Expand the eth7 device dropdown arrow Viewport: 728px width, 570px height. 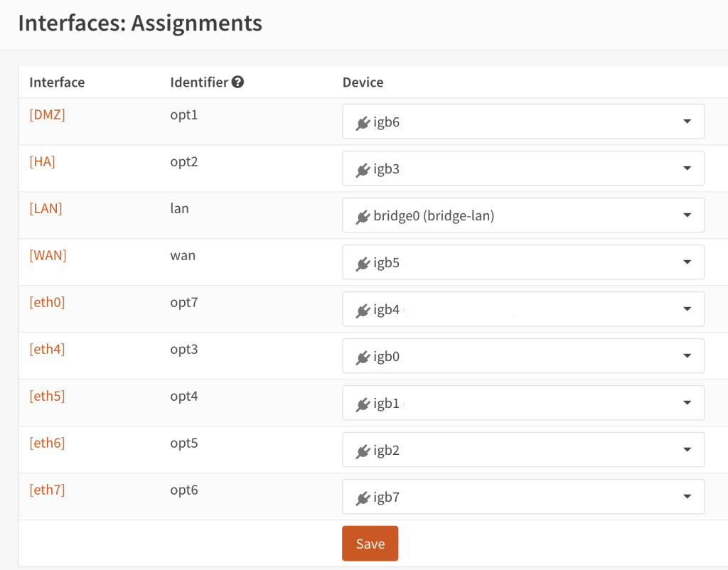(687, 497)
